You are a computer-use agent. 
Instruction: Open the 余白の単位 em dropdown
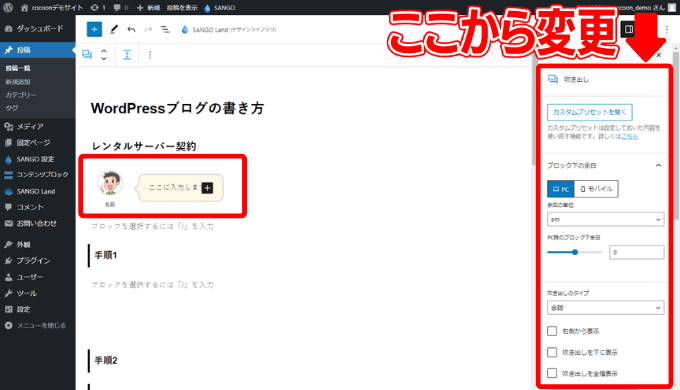point(605,220)
